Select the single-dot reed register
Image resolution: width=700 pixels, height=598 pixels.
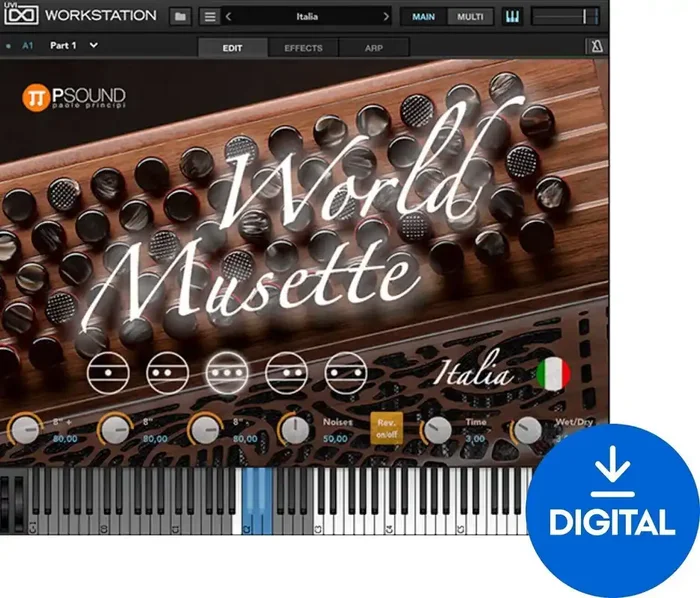point(108,373)
